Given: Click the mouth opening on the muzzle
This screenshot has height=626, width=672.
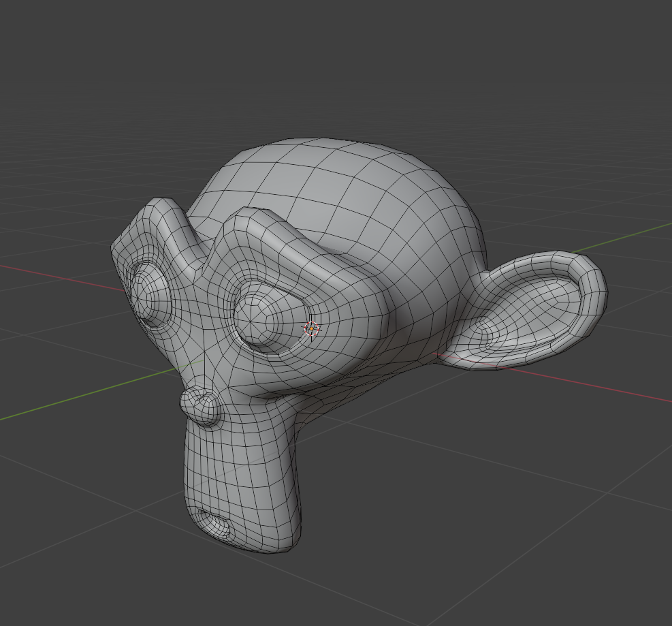Looking at the screenshot, I should click(x=215, y=523).
